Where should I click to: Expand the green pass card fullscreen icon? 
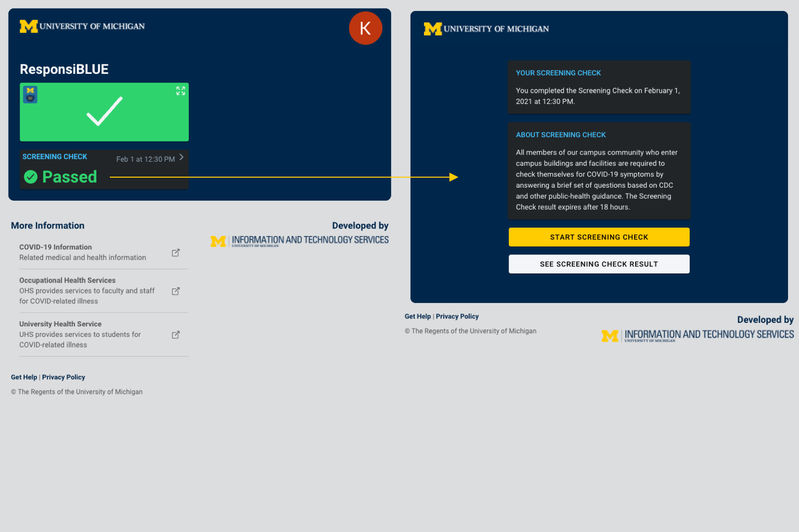(181, 91)
